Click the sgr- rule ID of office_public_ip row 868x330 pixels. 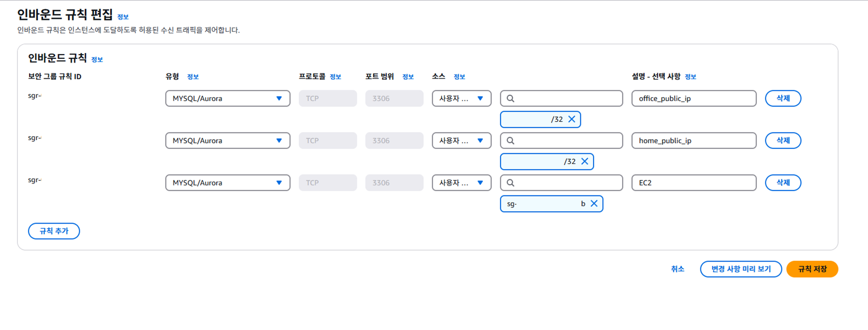coord(35,96)
